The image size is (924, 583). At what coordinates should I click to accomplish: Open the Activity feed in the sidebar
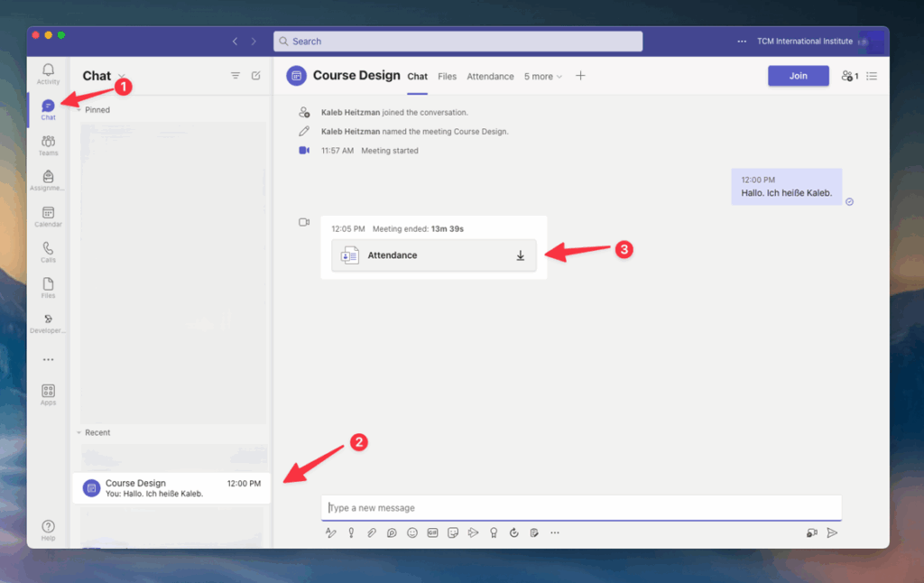(x=48, y=73)
